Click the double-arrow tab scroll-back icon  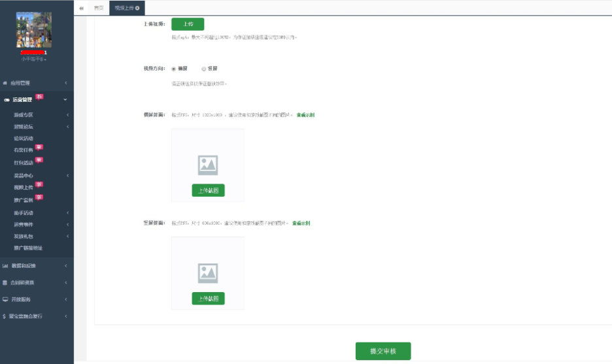[81, 8]
